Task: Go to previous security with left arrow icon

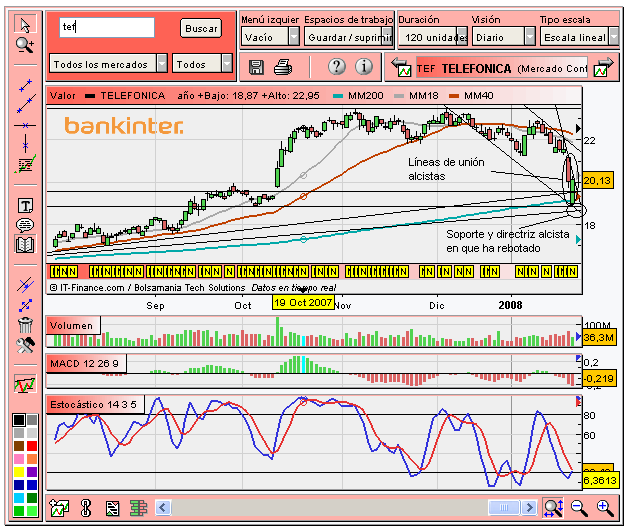Action: (402, 67)
